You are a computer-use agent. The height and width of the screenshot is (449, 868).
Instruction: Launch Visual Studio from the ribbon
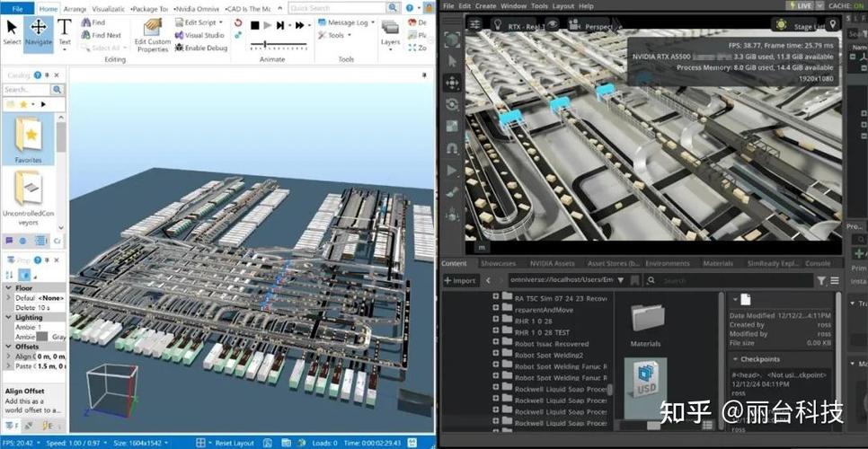click(x=199, y=35)
